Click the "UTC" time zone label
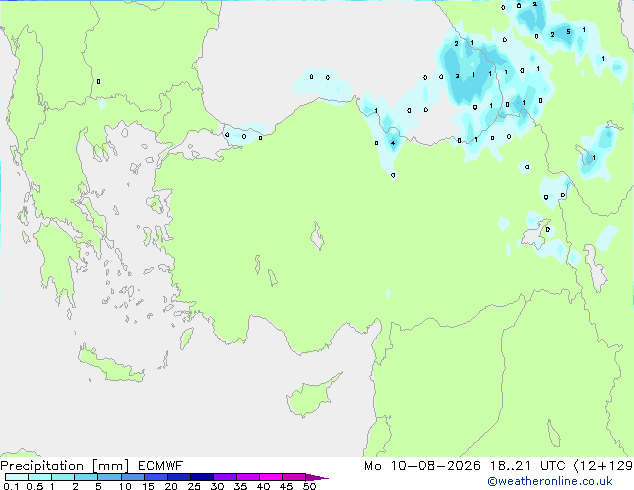 [x=553, y=466]
